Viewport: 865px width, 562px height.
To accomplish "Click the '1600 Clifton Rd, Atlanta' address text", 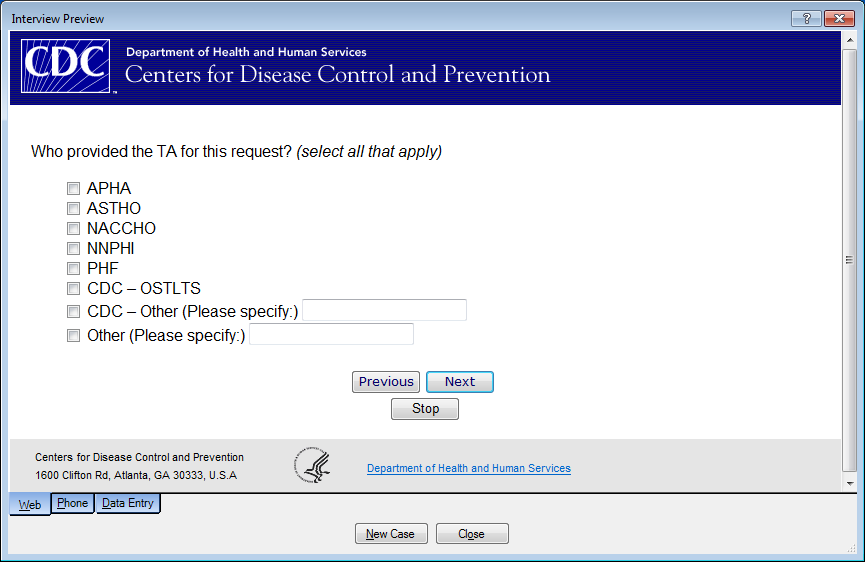I will tap(136, 475).
